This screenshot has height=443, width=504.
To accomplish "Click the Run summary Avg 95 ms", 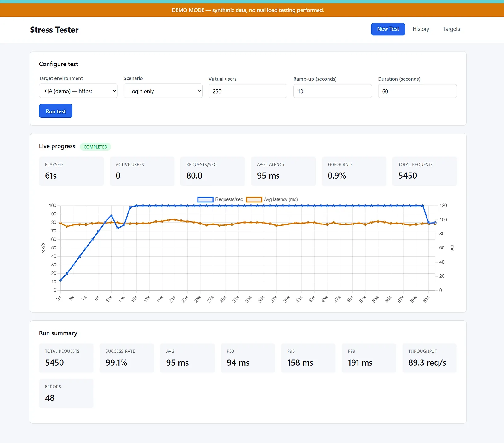I will pyautogui.click(x=177, y=363).
